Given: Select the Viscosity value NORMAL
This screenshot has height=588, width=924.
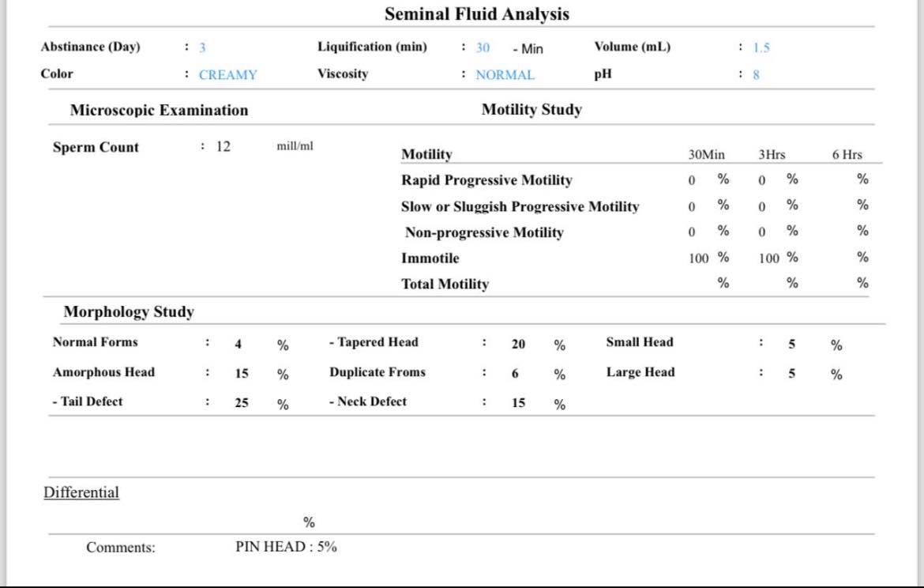Looking at the screenshot, I should (x=505, y=75).
